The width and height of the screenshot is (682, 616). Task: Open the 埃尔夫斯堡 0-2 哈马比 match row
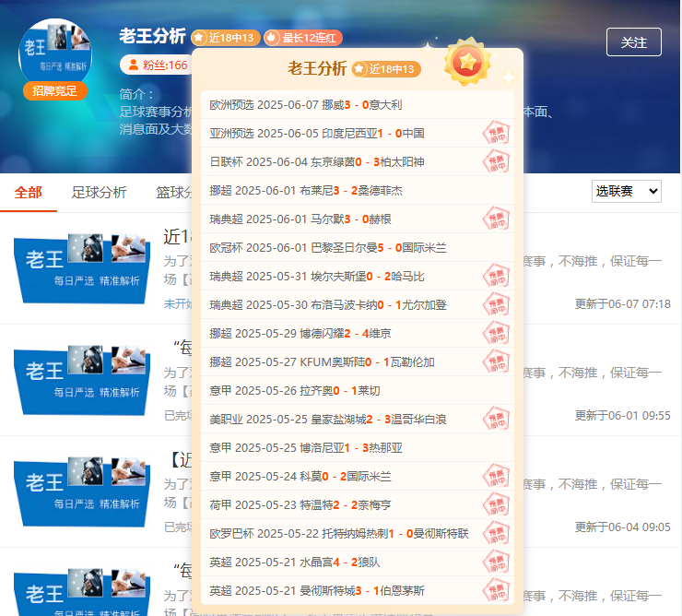coord(358,277)
